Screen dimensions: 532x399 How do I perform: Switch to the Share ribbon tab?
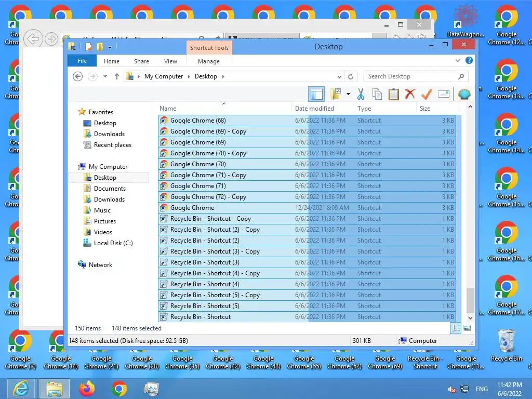141,61
